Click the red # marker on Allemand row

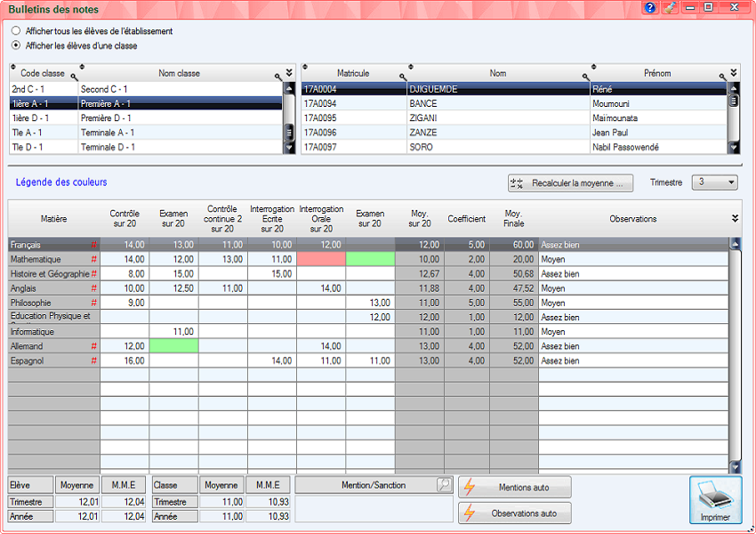point(94,346)
